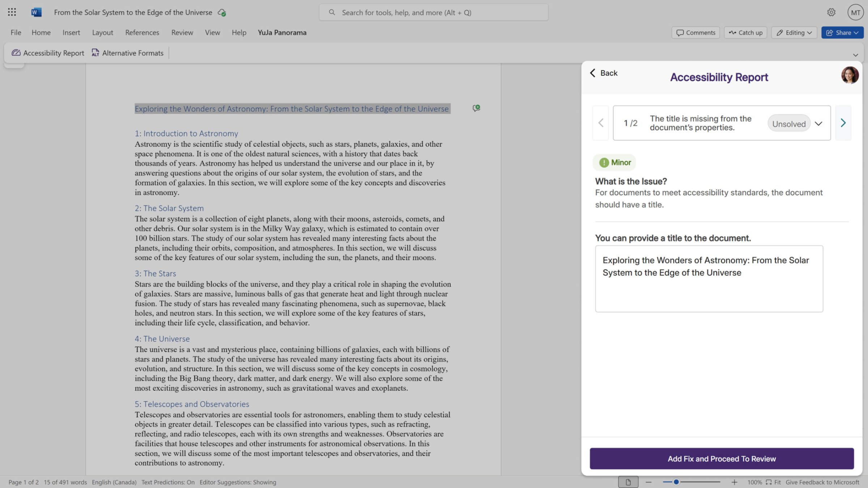Open the Editing mode dropdown
868x488 pixels.
[793, 32]
